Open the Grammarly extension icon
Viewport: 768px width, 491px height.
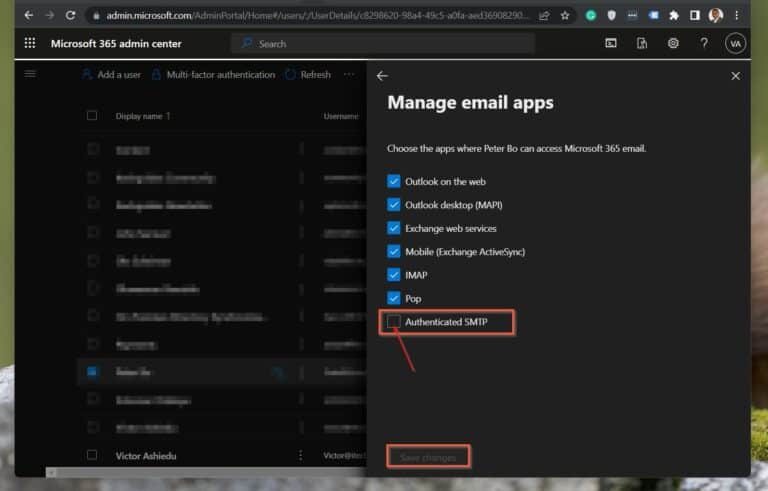pos(591,16)
